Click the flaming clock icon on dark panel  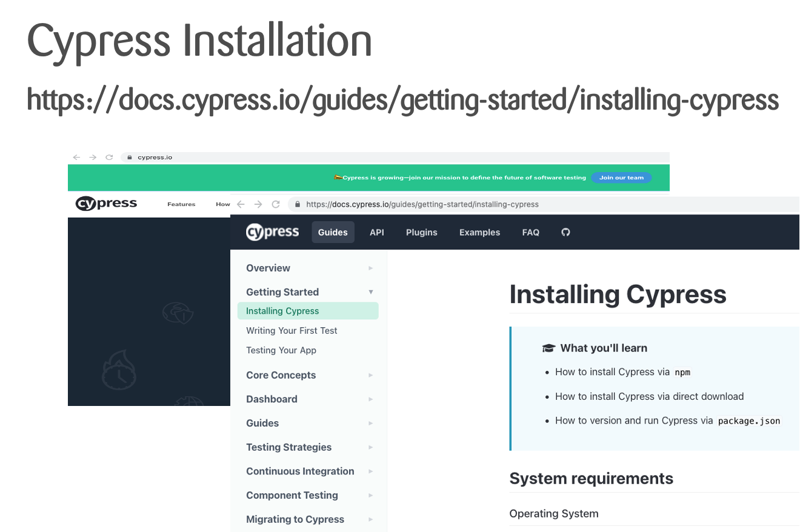click(119, 370)
